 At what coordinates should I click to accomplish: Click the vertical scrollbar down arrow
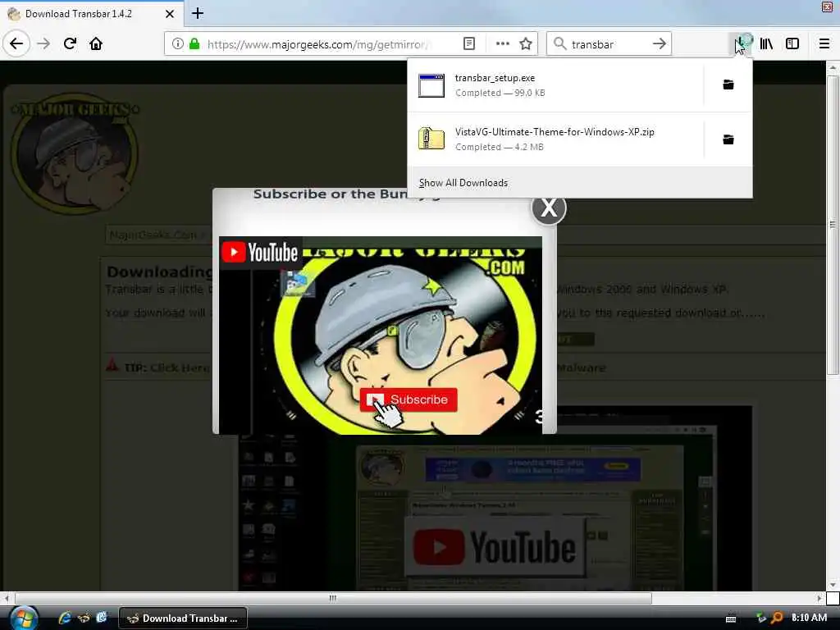[x=833, y=585]
